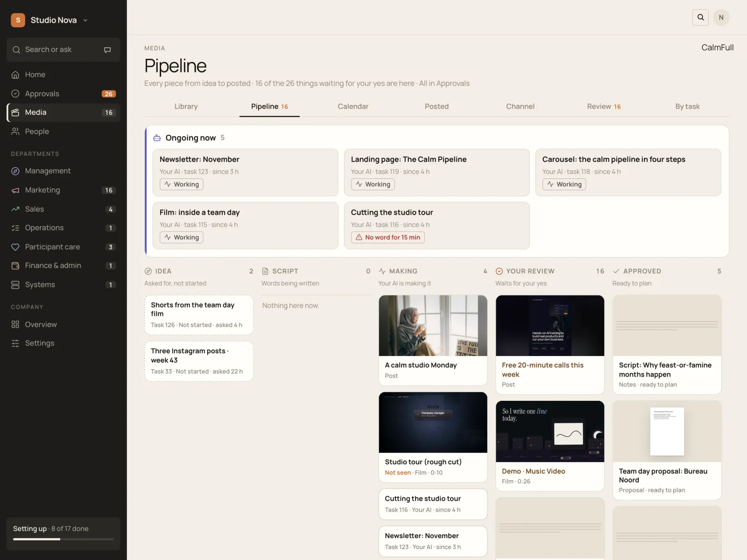This screenshot has height=560, width=747.
Task: Click the Settings sliders icon
Action: [15, 343]
